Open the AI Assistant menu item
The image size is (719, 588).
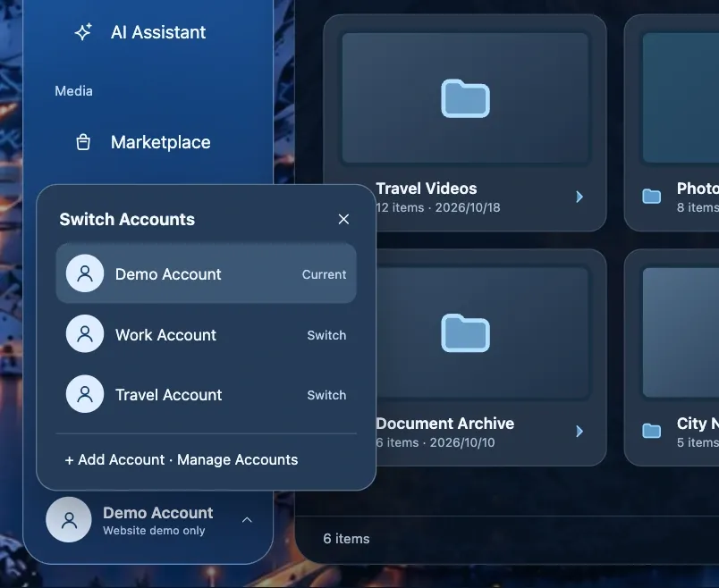click(x=148, y=32)
